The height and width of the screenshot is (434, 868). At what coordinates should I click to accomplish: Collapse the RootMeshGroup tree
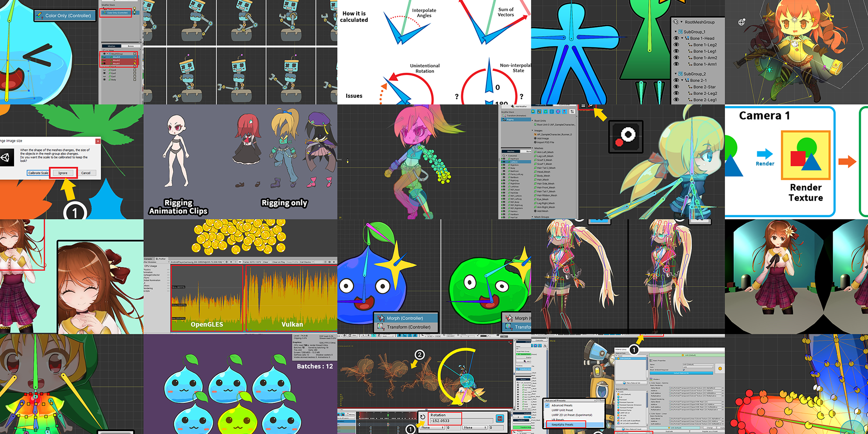682,22
